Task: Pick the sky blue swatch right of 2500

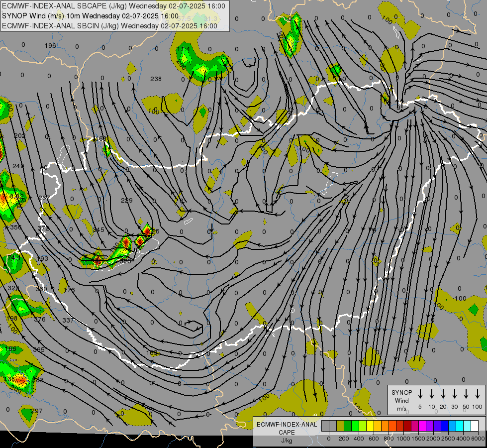Action: (x=452, y=426)
